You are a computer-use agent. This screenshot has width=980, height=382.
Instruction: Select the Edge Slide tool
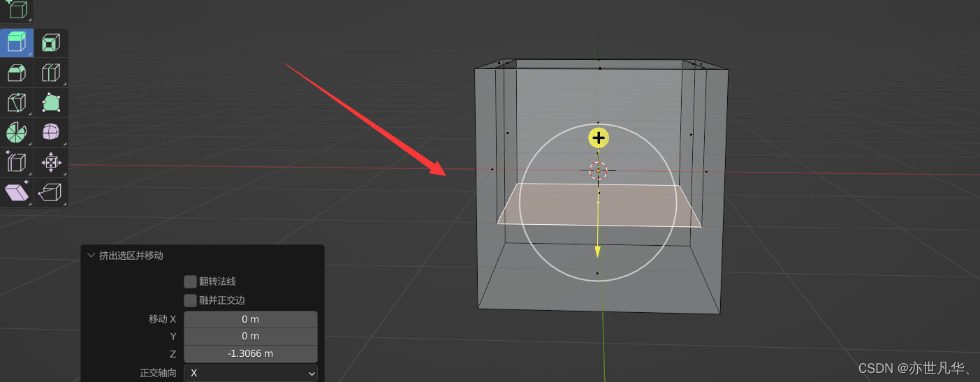(x=17, y=162)
